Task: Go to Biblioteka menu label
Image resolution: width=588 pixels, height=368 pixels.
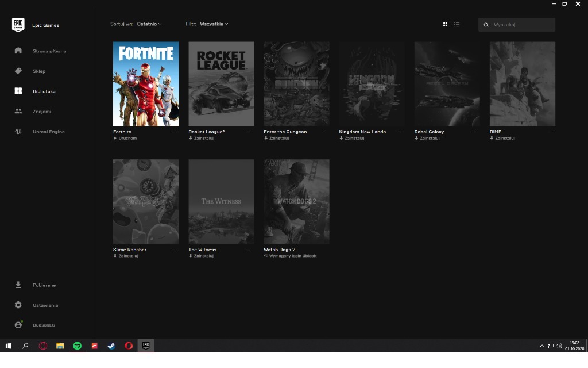Action: coord(44,91)
